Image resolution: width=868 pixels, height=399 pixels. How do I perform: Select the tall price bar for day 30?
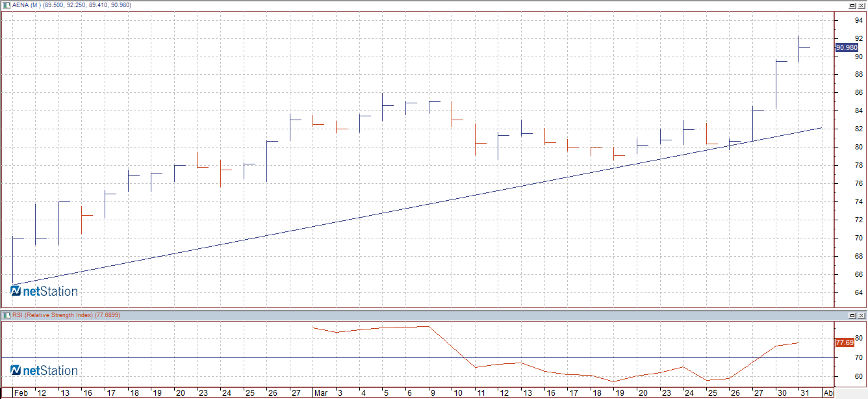776,84
